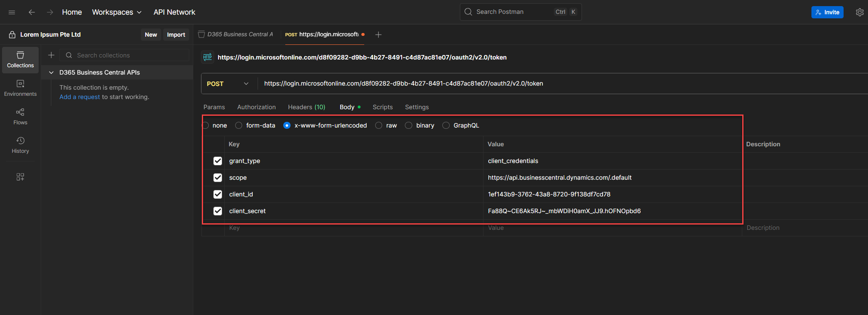Select the binary body type
Image resolution: width=868 pixels, height=315 pixels.
pos(409,126)
